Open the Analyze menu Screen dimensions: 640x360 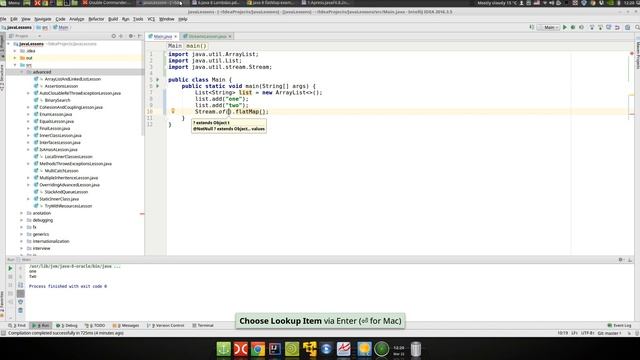click(76, 19)
